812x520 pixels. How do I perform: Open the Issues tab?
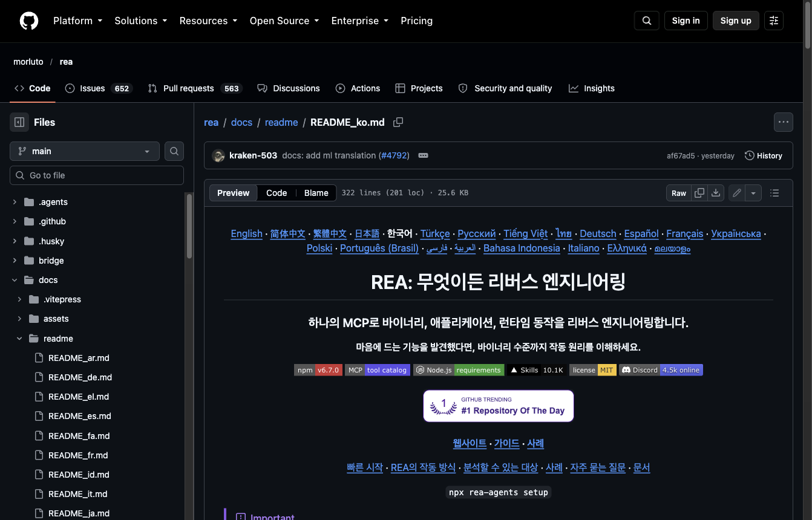[98, 88]
